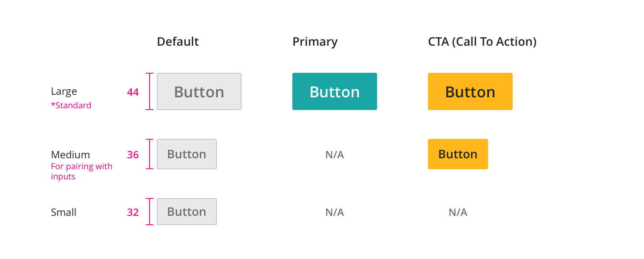The height and width of the screenshot is (259, 644).
Task: Click the Small row label
Action: tap(64, 212)
